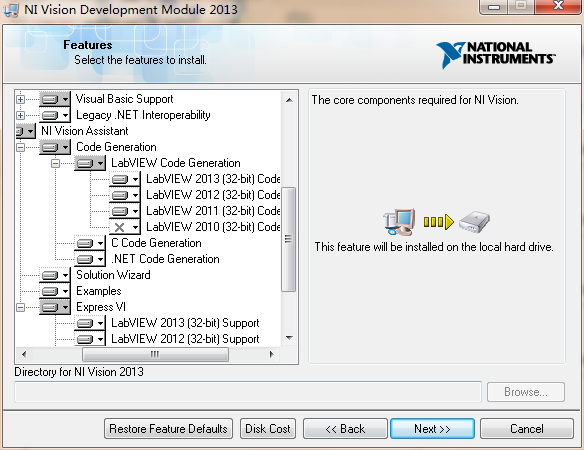Screen dimensions: 584x450
Task: Click install icon beside Solution Wizard
Action: click(55, 275)
